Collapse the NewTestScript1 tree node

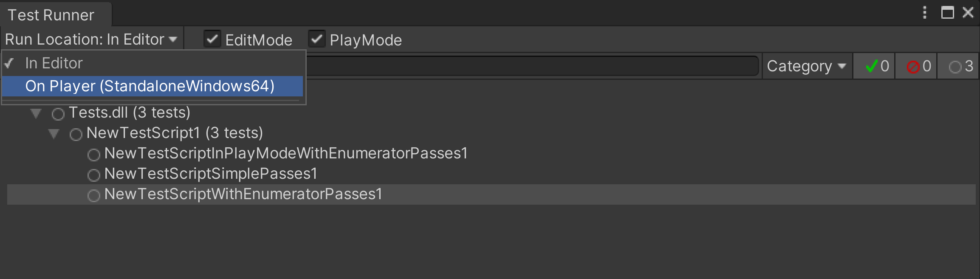click(54, 134)
